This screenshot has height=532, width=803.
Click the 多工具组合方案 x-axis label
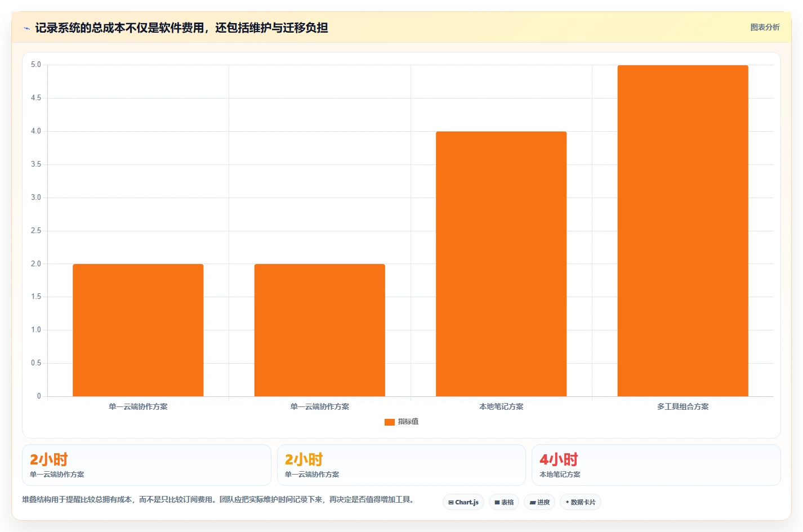pos(682,406)
